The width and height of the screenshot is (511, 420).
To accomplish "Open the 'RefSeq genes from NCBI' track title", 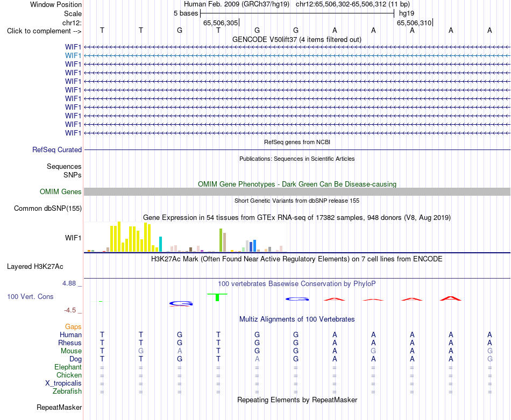I will click(x=297, y=142).
